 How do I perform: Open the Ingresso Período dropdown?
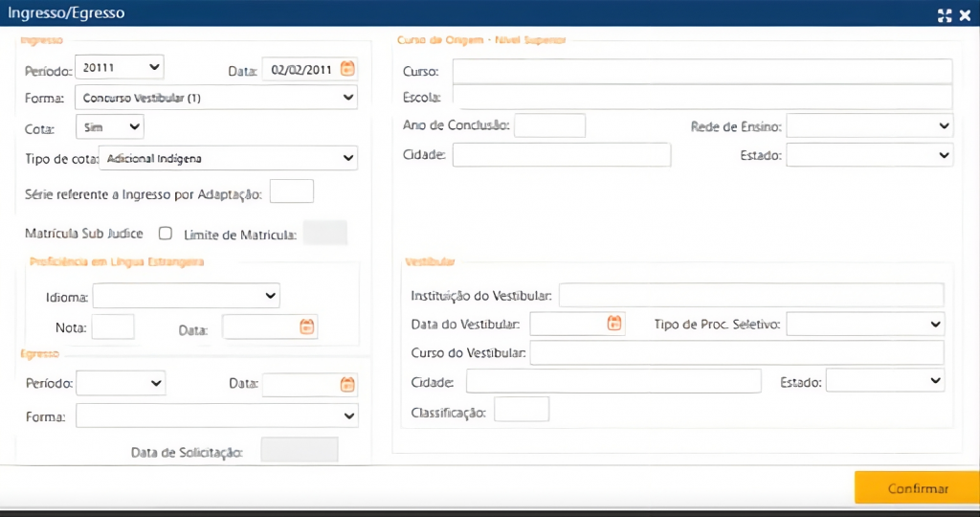click(120, 67)
